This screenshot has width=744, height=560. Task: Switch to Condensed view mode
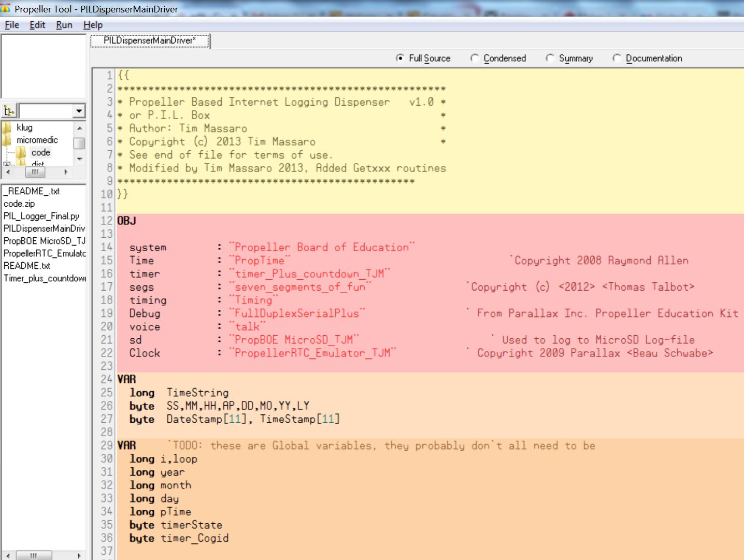click(x=474, y=58)
